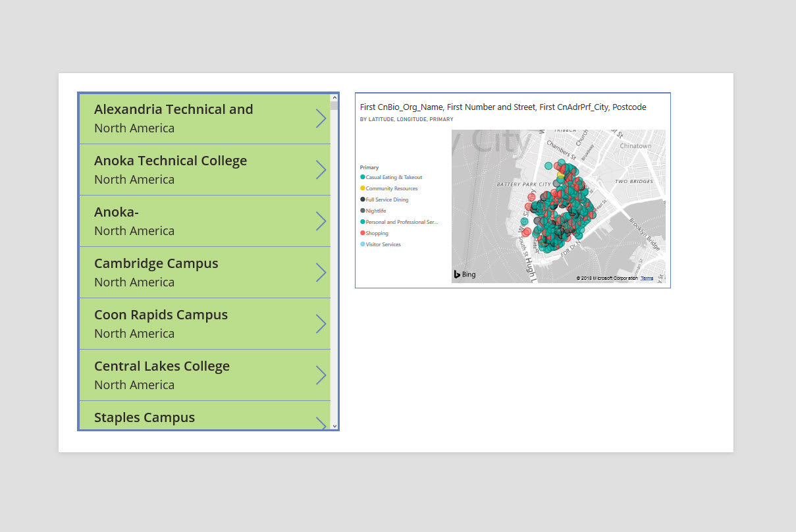
Task: Click scroll up arrow on list scrollbar
Action: (x=334, y=97)
